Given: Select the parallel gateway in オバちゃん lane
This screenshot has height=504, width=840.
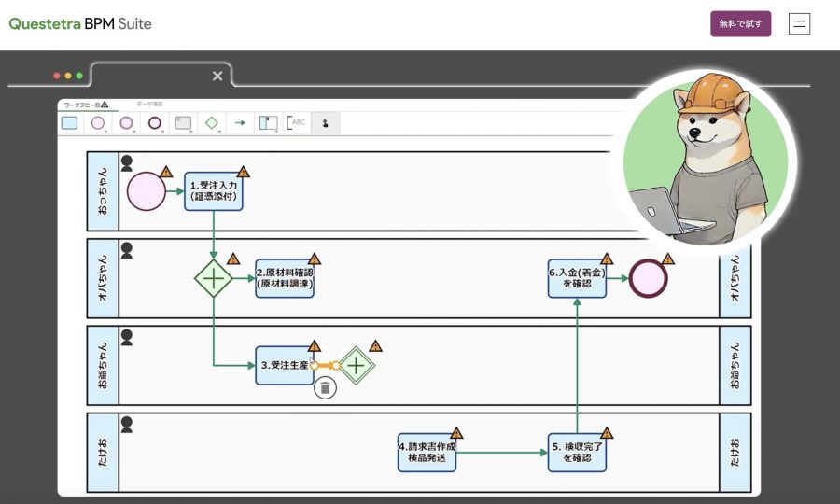Looking at the screenshot, I should [213, 278].
